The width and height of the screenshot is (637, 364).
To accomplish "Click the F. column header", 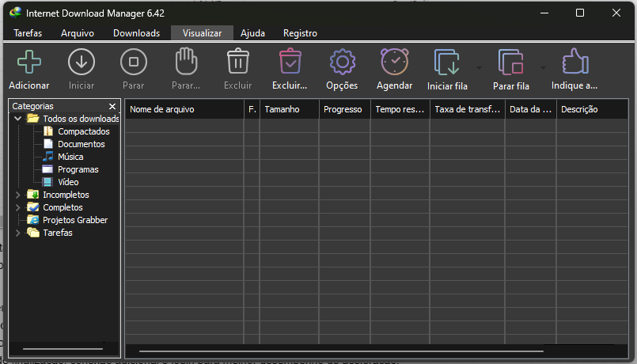I will (x=252, y=109).
